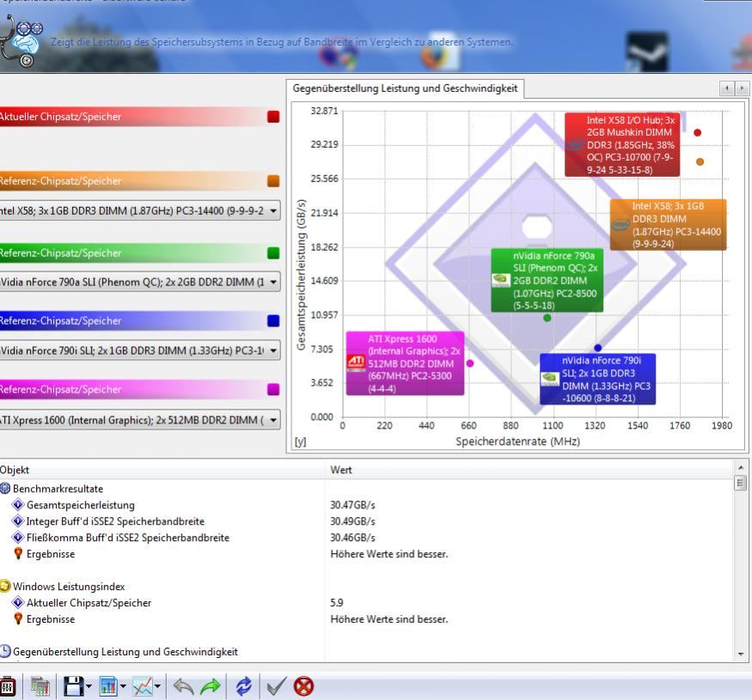This screenshot has height=700, width=752.
Task: Click the Windows index value 5.9
Action: pos(337,603)
